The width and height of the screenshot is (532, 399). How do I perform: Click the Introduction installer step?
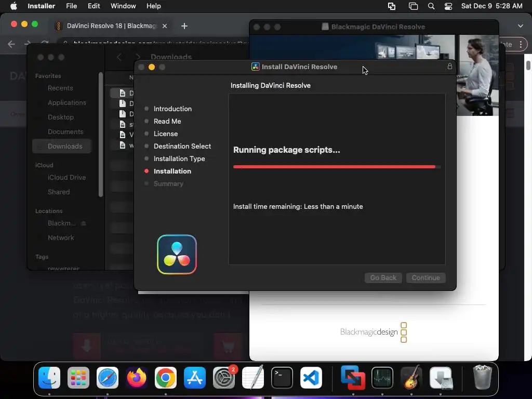pyautogui.click(x=172, y=109)
